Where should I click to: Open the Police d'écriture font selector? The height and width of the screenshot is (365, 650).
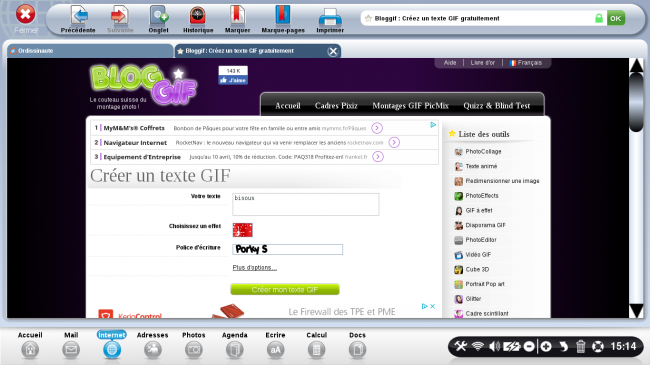[287, 249]
